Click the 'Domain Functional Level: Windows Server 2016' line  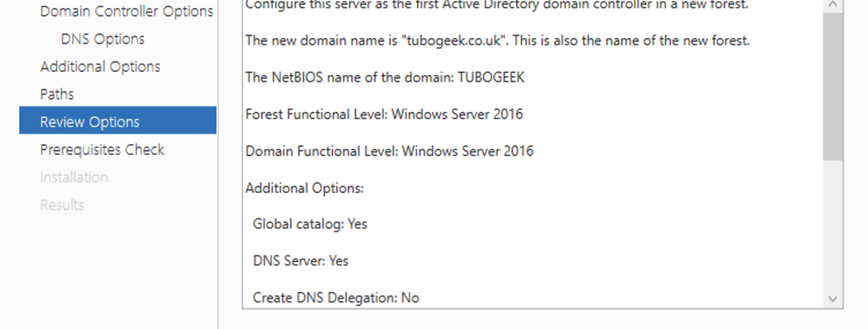click(x=389, y=151)
